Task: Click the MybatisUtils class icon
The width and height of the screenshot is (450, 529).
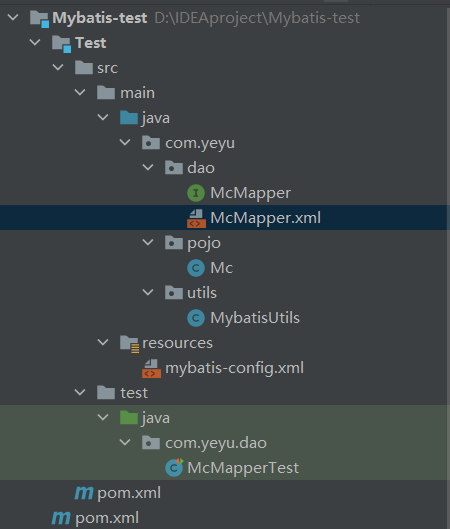Action: (x=196, y=318)
